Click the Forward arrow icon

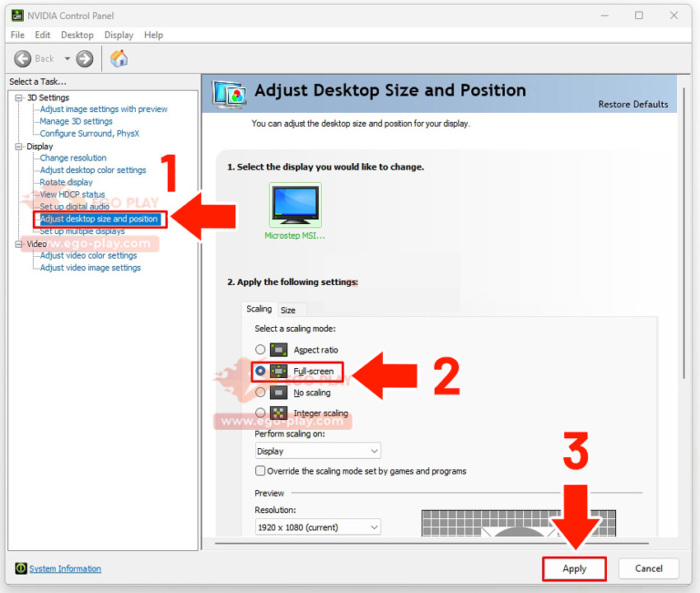point(85,58)
